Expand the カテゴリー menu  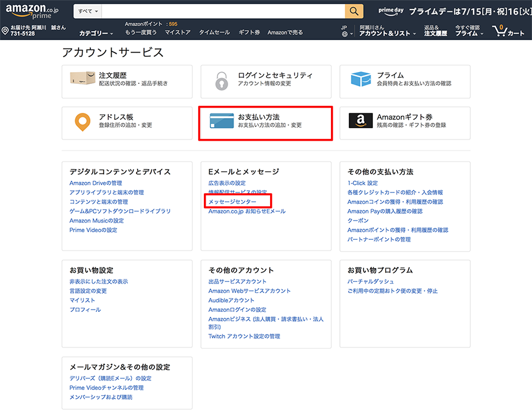tap(96, 33)
